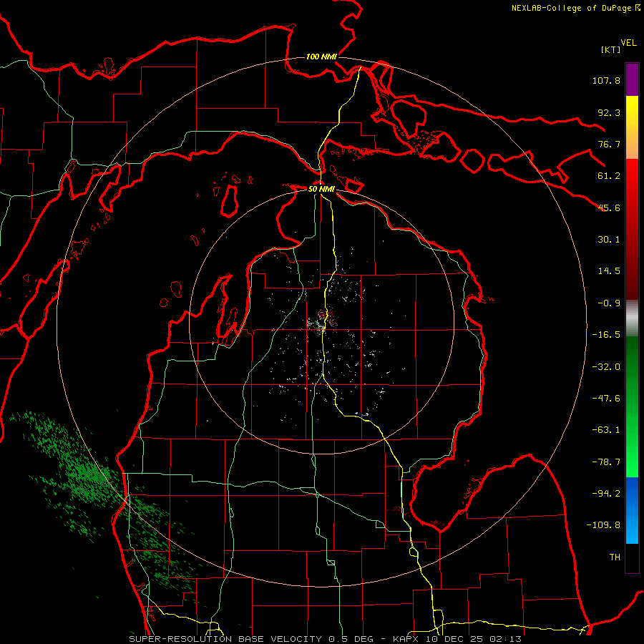Click the 61.2 velocity scale value
Image resolution: width=644 pixels, height=644 pixels.
tap(609, 176)
